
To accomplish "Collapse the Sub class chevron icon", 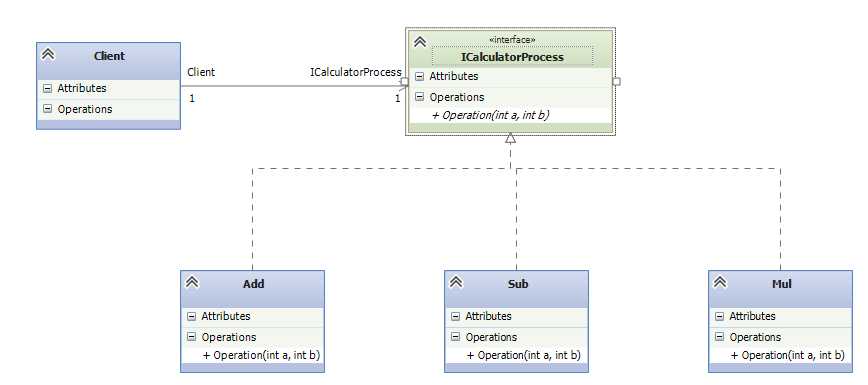I will coord(456,282).
